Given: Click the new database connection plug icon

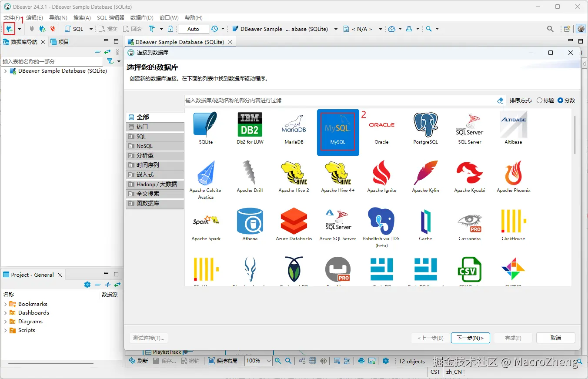Looking at the screenshot, I should [9, 29].
